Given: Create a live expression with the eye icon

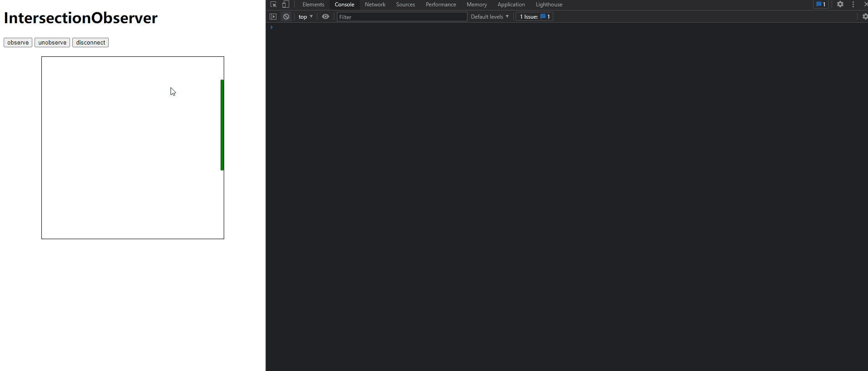Looking at the screenshot, I should [x=326, y=17].
